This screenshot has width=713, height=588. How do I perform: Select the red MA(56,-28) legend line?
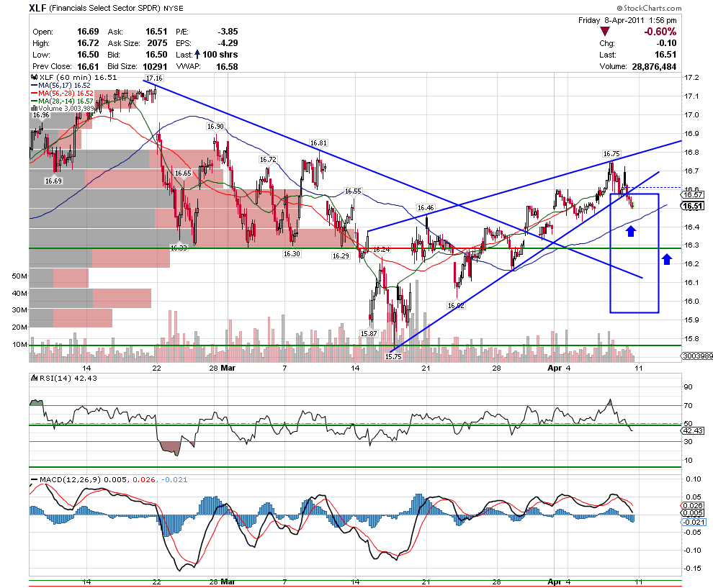[x=34, y=93]
